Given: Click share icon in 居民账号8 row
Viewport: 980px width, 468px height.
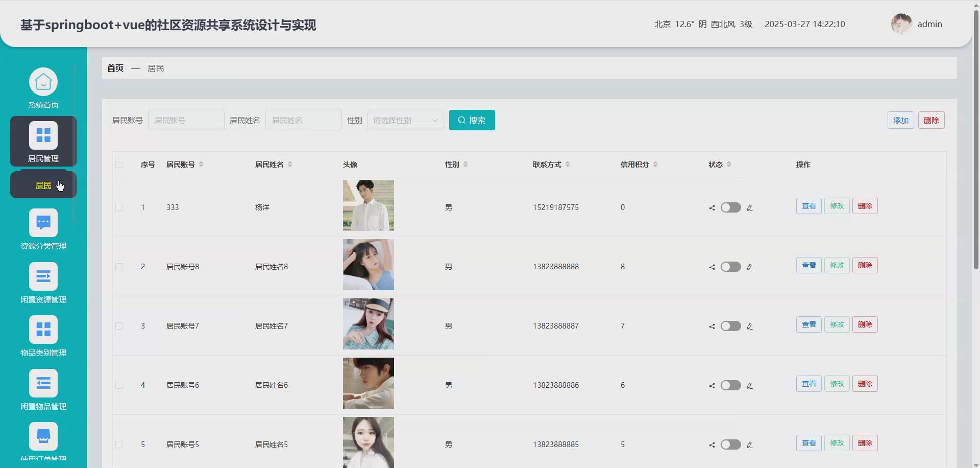Looking at the screenshot, I should click(712, 267).
